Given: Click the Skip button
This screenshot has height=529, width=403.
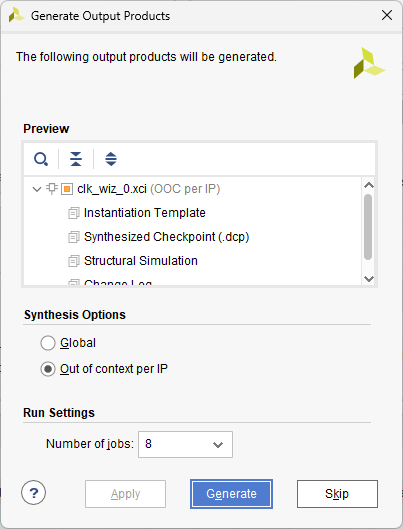Looking at the screenshot, I should (337, 494).
